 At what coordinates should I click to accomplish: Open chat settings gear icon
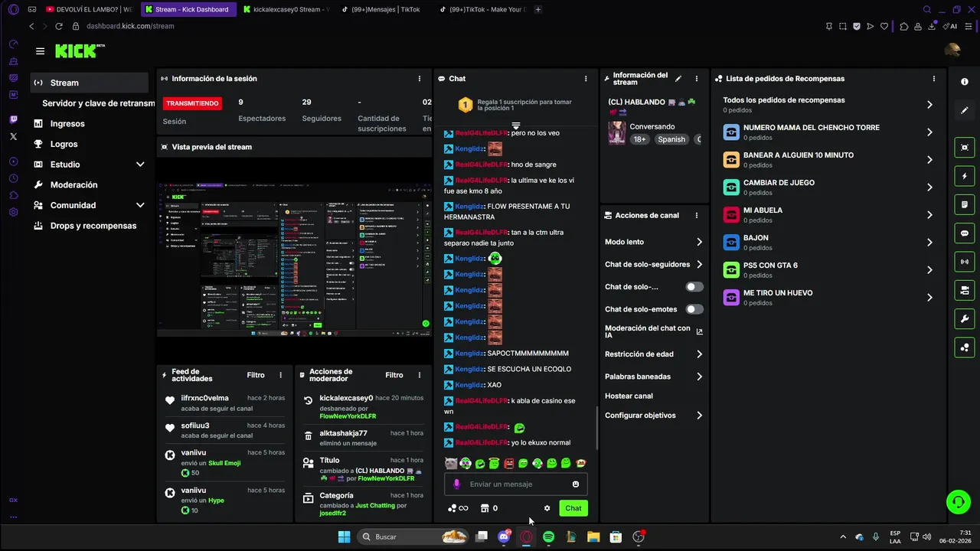point(547,508)
